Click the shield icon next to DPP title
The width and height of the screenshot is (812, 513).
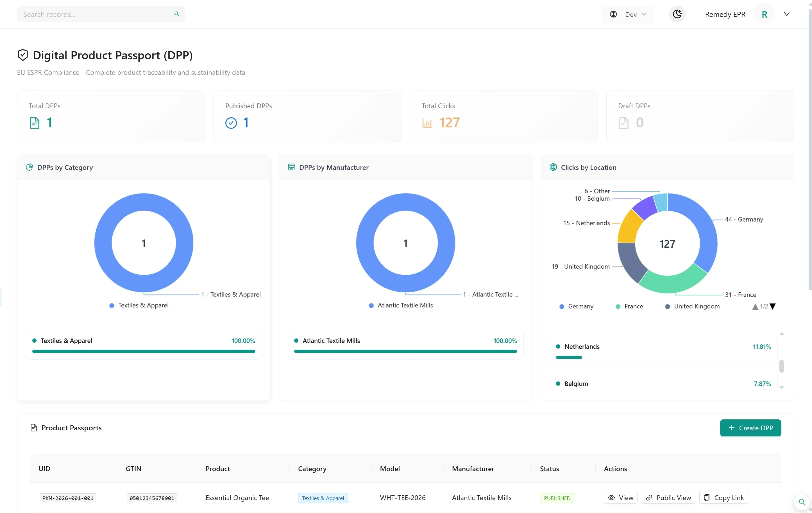(22, 55)
